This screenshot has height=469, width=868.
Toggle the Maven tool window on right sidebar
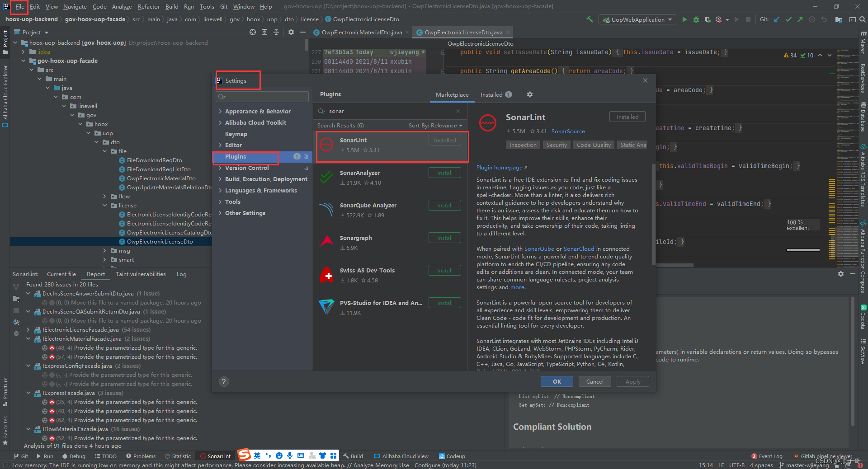point(863,44)
